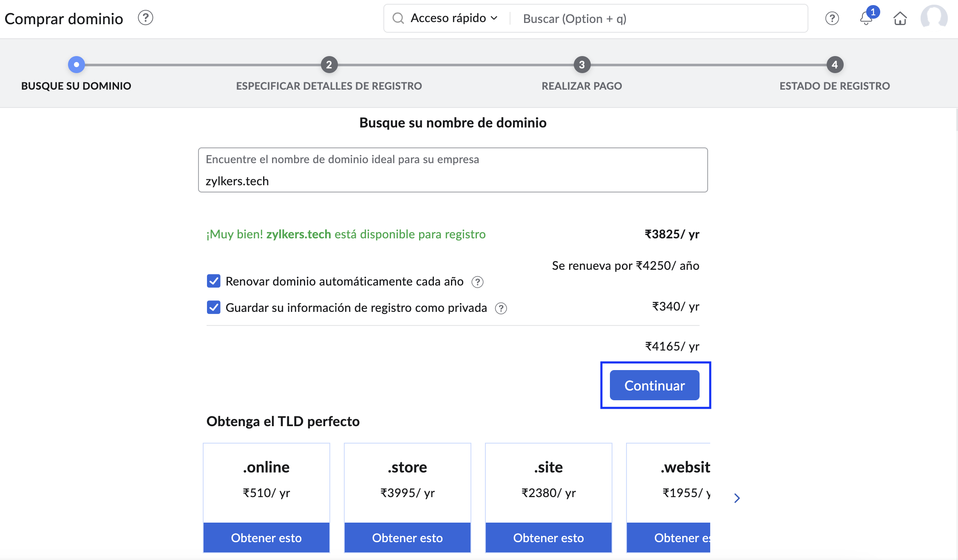This screenshot has width=958, height=560.
Task: Jump to step 4 Estado de registro
Action: tap(835, 65)
